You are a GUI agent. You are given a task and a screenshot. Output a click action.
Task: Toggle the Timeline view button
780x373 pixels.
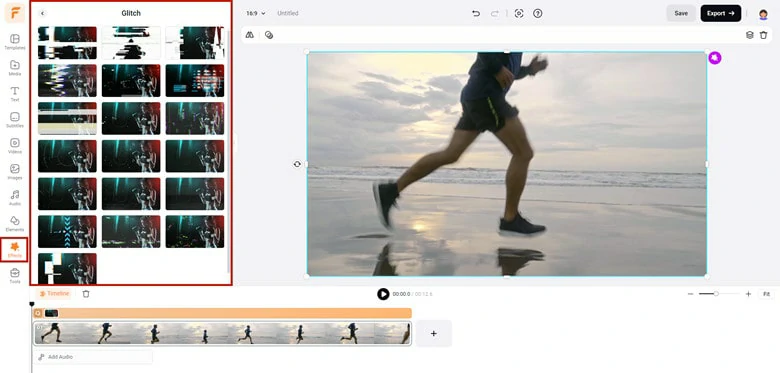click(x=54, y=294)
